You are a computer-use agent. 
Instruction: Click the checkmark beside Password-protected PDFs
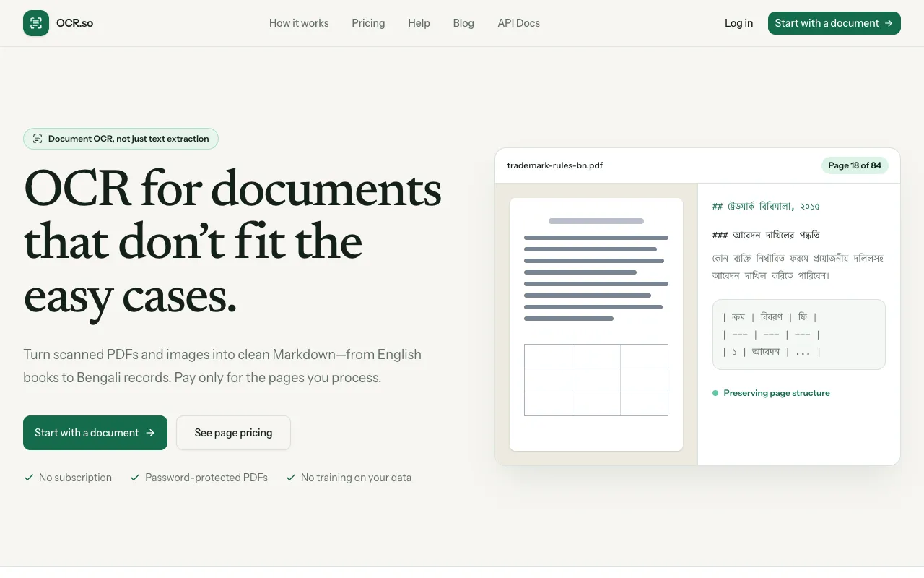tap(135, 478)
